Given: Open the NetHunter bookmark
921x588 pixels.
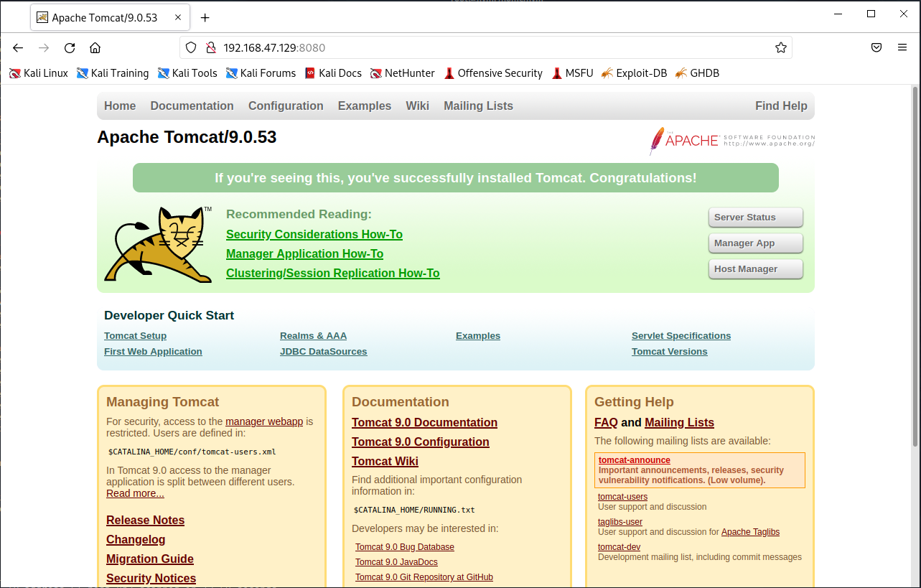Looking at the screenshot, I should 403,73.
